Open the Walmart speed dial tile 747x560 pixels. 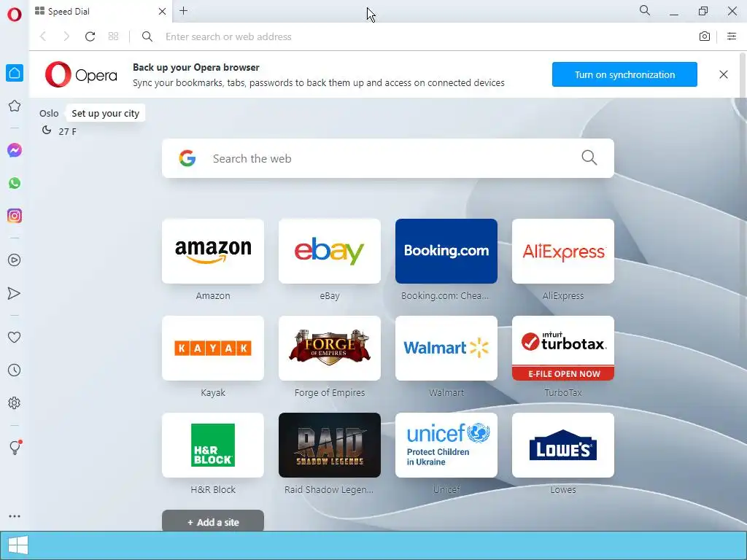446,348
